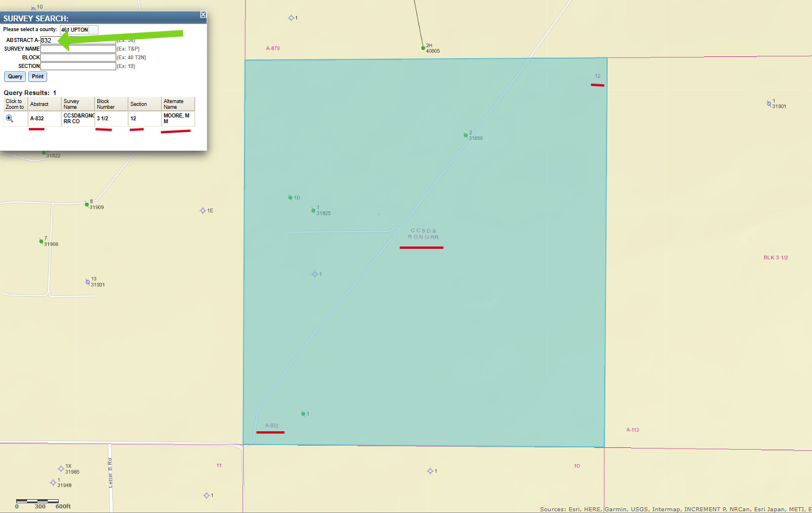This screenshot has width=812, height=513.
Task: Select well marker 2 labeled 31659
Action: coord(466,135)
